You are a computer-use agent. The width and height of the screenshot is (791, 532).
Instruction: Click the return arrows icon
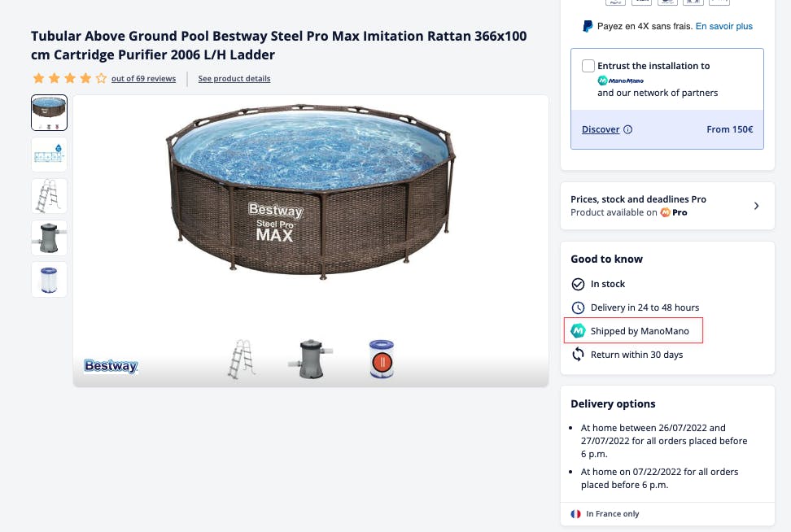pos(578,355)
